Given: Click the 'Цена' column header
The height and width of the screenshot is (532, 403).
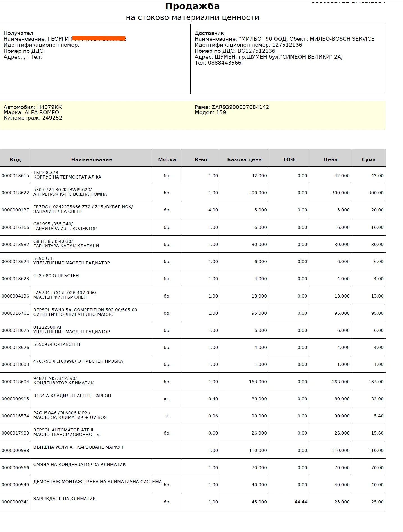Looking at the screenshot, I should click(x=330, y=159).
